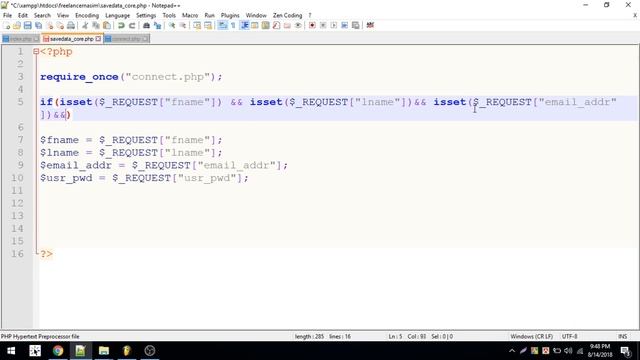Close the savedata_core.php tab
Viewport: 640px width, 360px height.
tap(98, 39)
